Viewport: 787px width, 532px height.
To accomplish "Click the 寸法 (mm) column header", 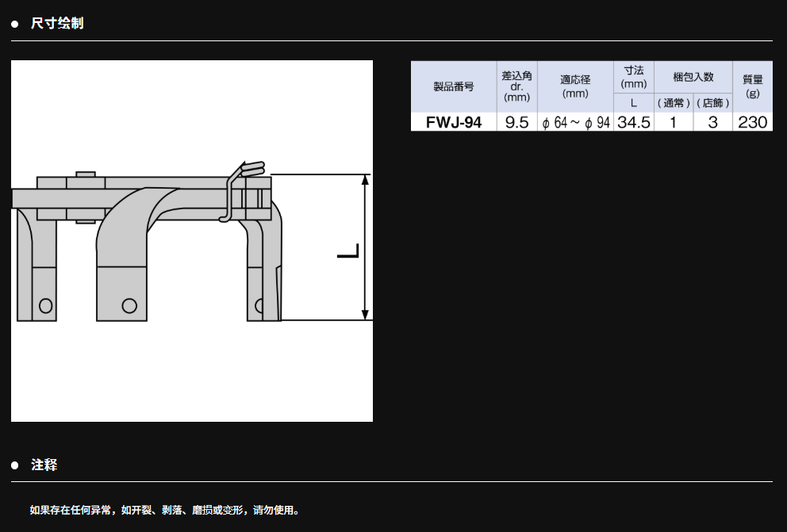I will coord(633,77).
